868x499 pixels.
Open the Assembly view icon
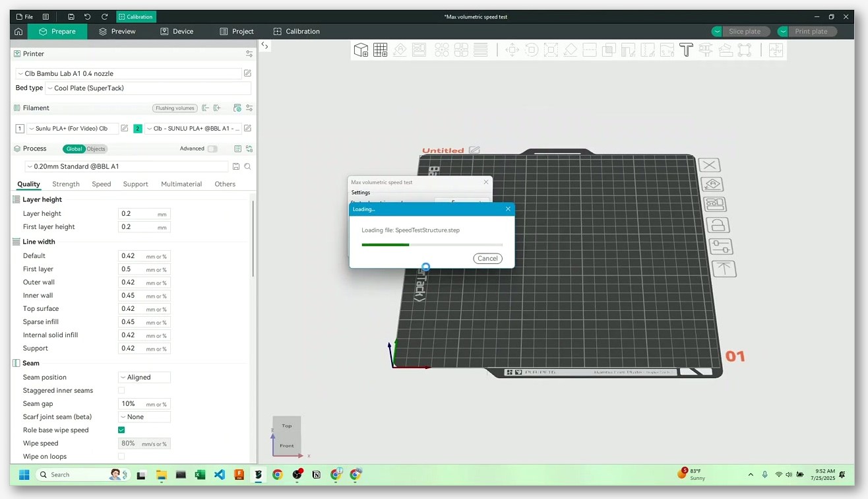pos(776,50)
